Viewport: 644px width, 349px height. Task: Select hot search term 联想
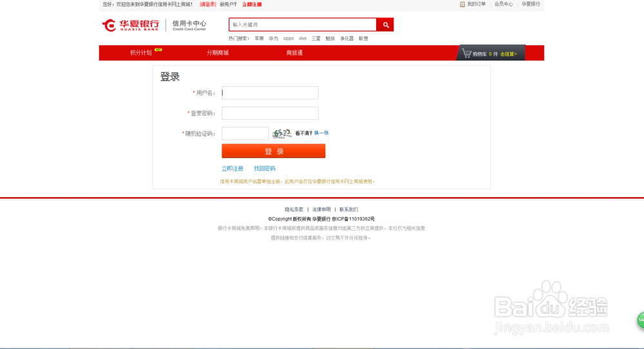pyautogui.click(x=363, y=39)
